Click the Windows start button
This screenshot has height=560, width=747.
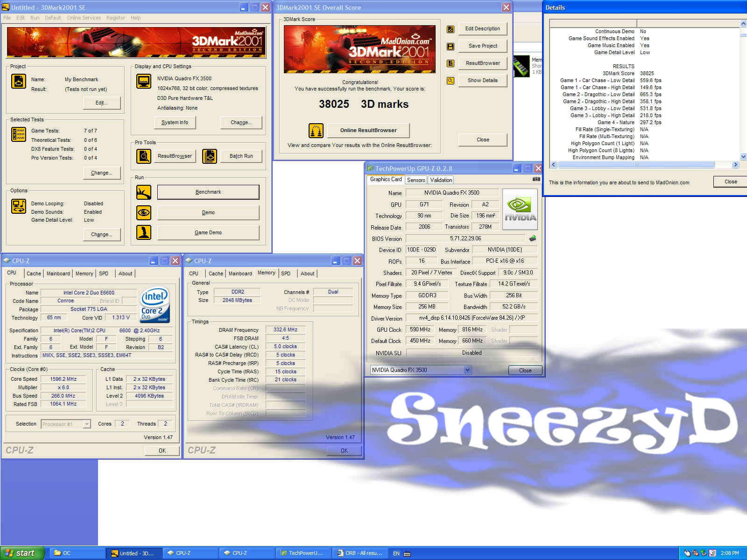point(22,553)
